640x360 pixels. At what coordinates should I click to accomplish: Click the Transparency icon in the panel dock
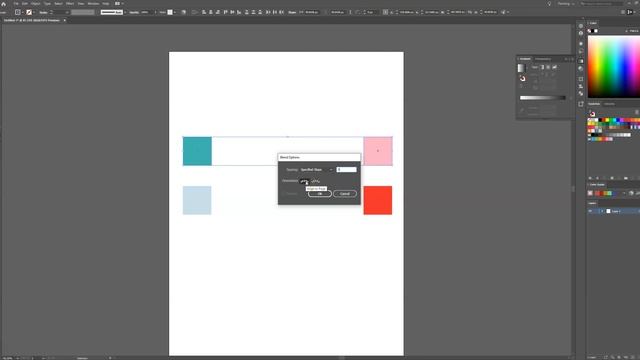tap(581, 69)
